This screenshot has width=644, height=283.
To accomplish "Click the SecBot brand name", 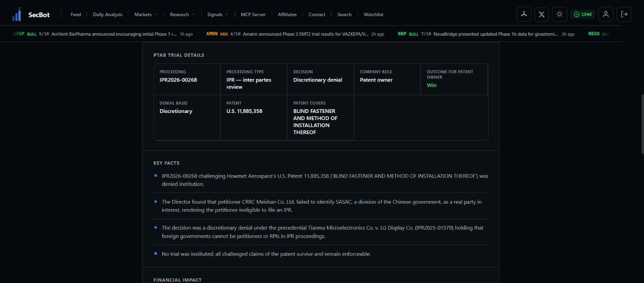I will point(39,15).
